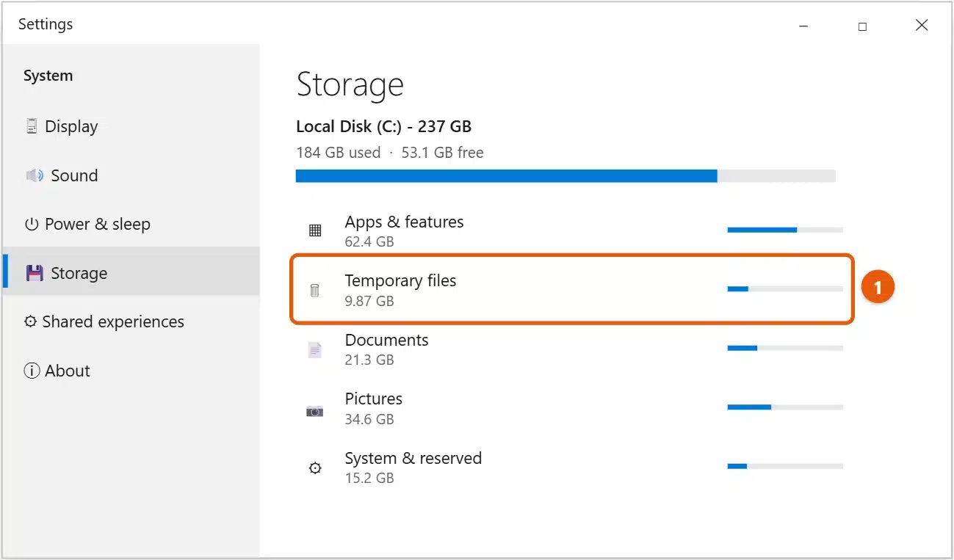
Task: Click the Temporary files usage bar
Action: click(785, 289)
